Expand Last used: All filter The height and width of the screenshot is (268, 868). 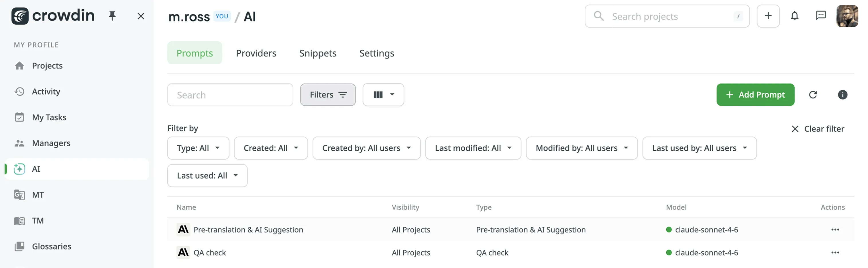coord(207,176)
